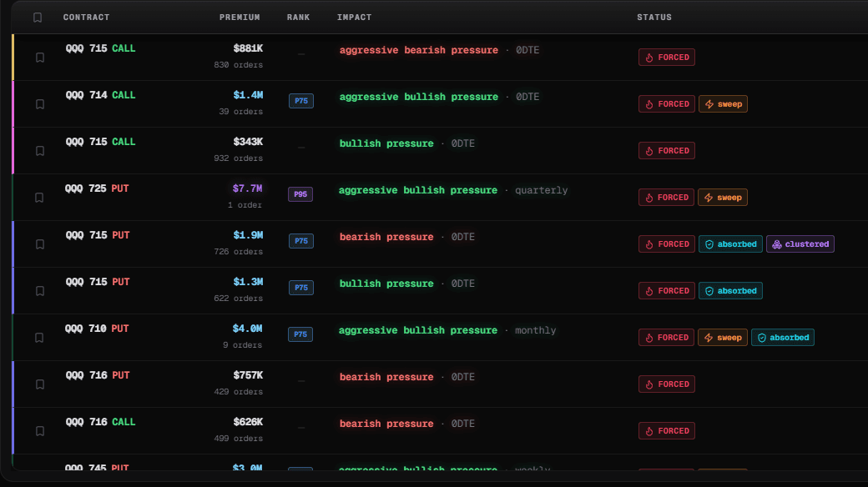The width and height of the screenshot is (868, 487).
Task: Click the RANK column header
Action: [299, 18]
